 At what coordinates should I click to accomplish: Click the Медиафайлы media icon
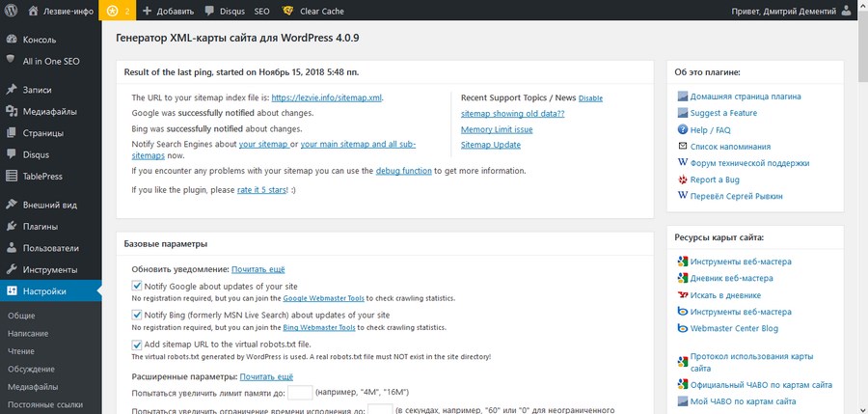tap(11, 111)
